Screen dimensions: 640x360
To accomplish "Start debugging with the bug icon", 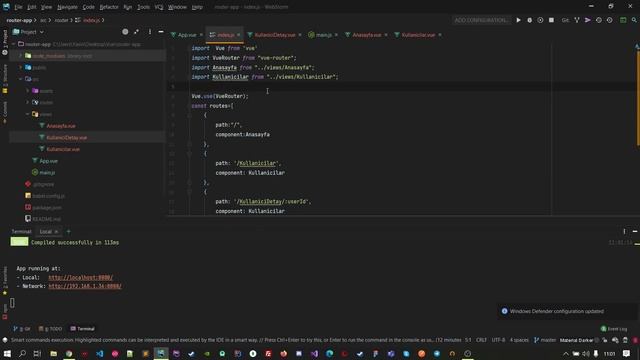I will pyautogui.click(x=529, y=20).
